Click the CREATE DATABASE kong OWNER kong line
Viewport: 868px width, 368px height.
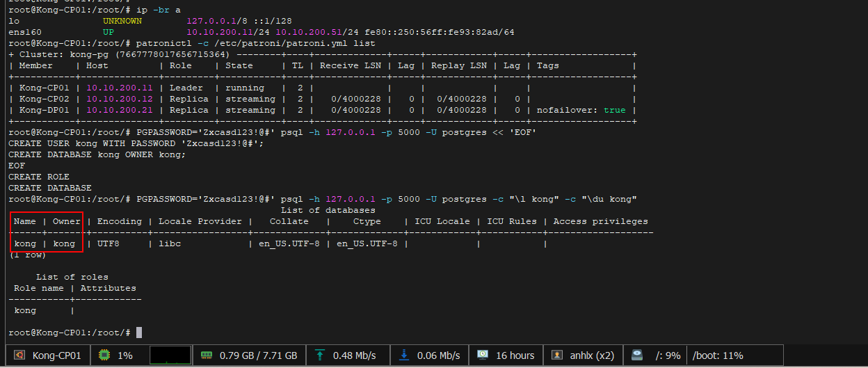97,154
